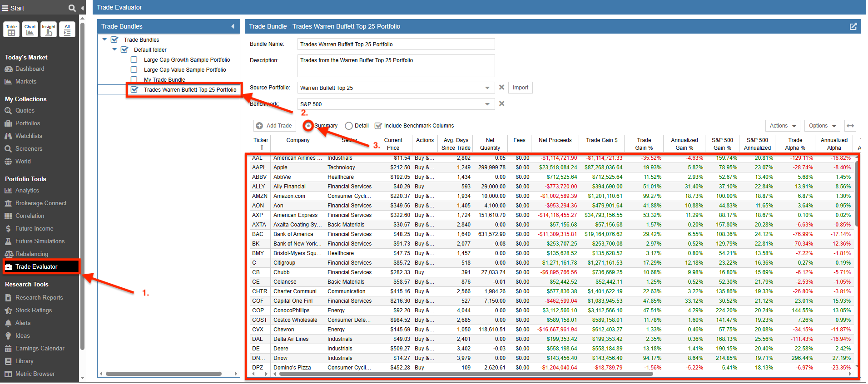Collapse the Trade Bundles tree node

click(105, 39)
